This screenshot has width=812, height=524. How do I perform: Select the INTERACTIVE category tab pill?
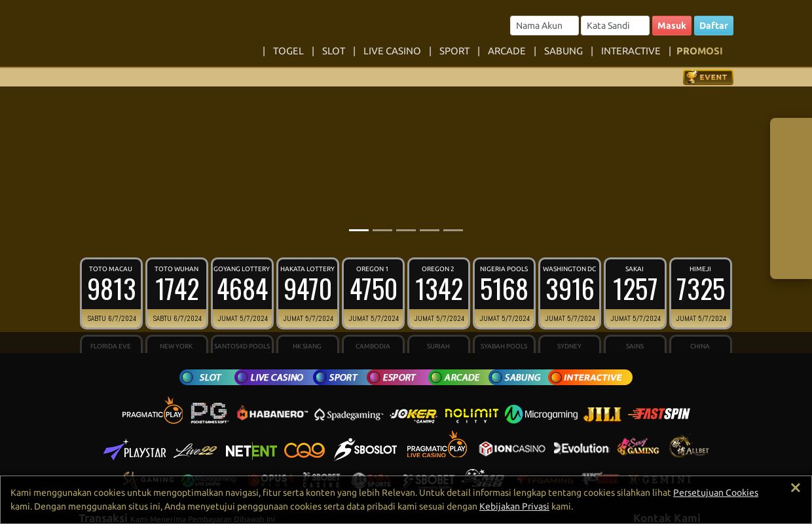(x=591, y=377)
